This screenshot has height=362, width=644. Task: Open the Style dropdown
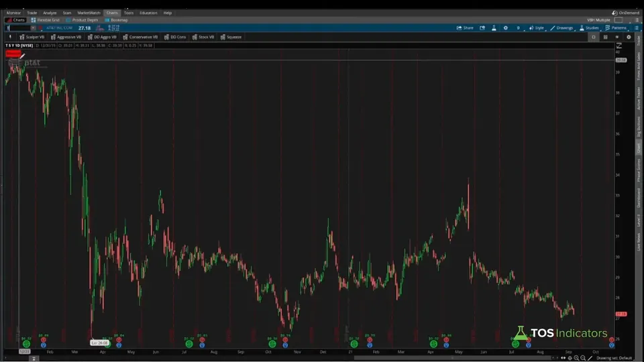(x=537, y=28)
